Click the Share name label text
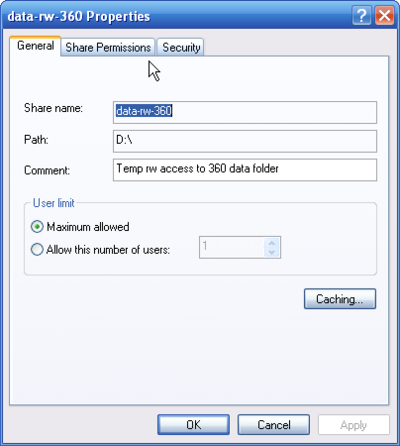Screen dimensions: 400x446 (x=53, y=108)
